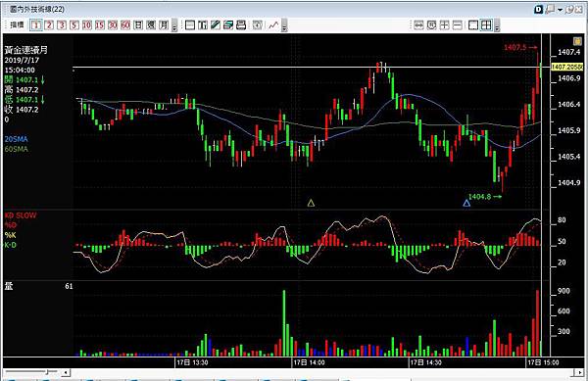Click the 17日 14:30 time axis label
The image size is (588, 381).
(426, 362)
